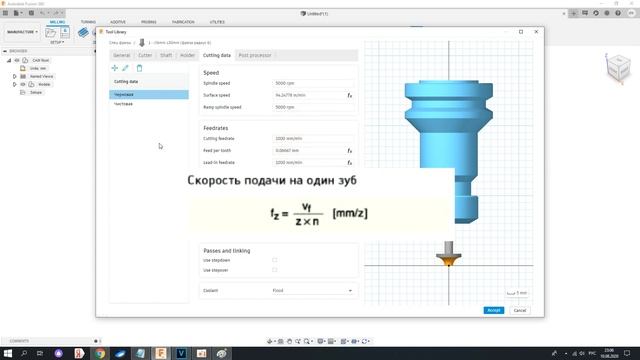Select the Cutting data tab
640x360 pixels.
(x=217, y=55)
